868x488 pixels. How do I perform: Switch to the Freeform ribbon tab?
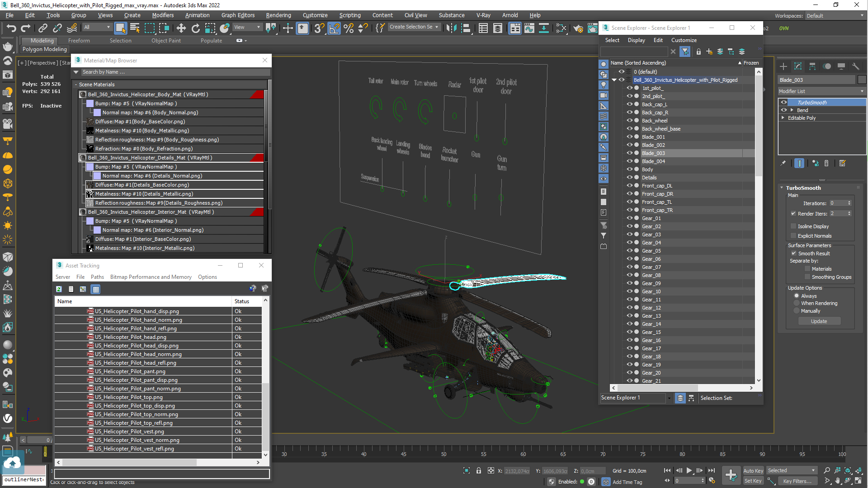tap(79, 41)
